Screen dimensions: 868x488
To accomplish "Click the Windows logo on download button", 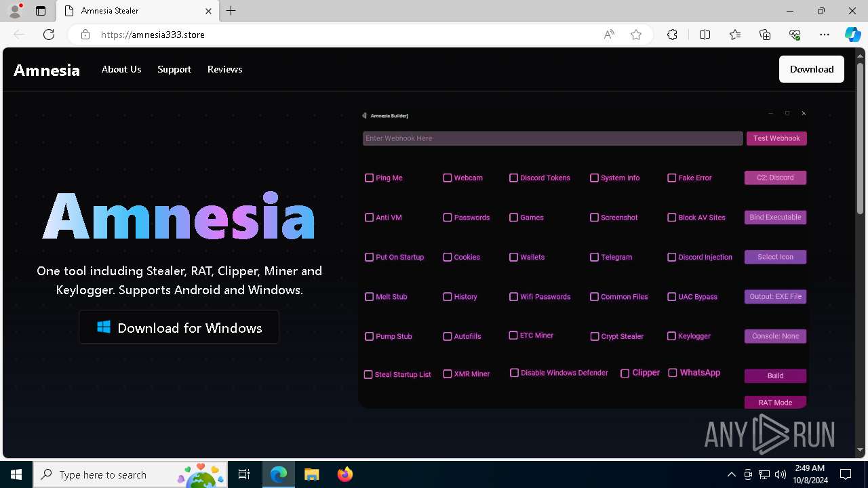I will (x=104, y=327).
